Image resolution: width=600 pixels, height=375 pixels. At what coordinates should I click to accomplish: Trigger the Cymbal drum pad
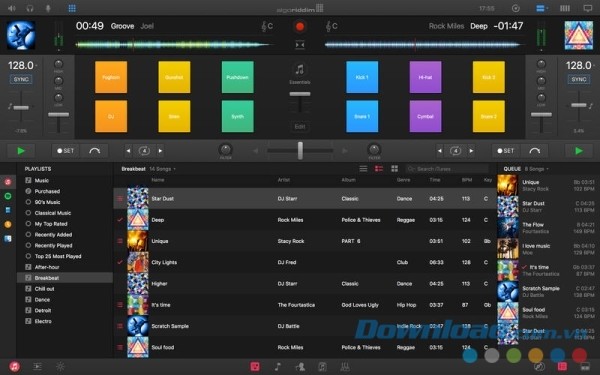pyautogui.click(x=426, y=116)
